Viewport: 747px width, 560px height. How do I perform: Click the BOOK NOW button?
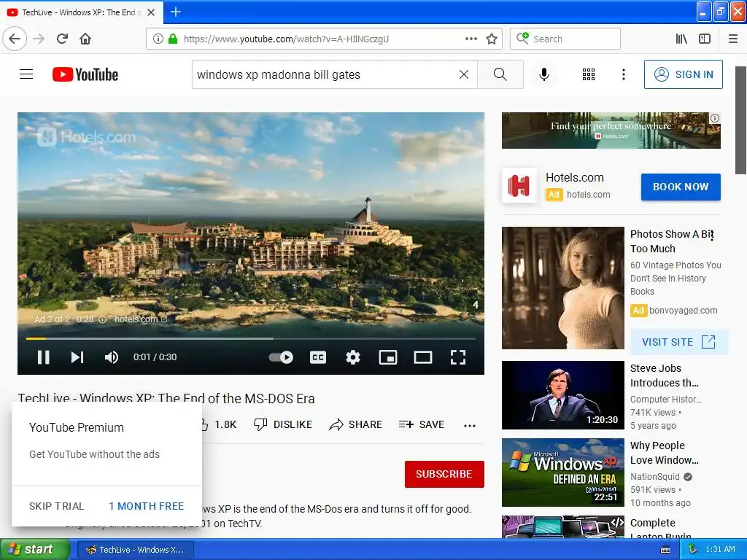(x=681, y=187)
